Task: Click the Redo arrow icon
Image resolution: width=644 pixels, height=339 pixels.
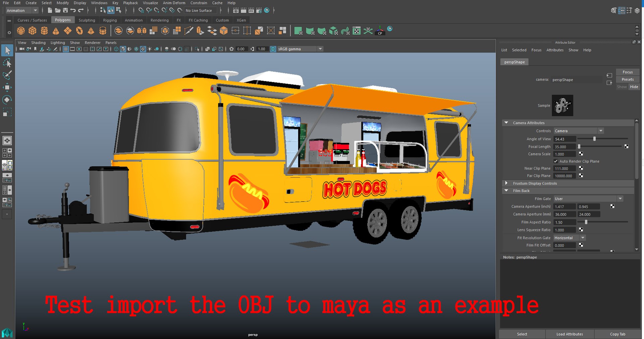Action: point(81,10)
